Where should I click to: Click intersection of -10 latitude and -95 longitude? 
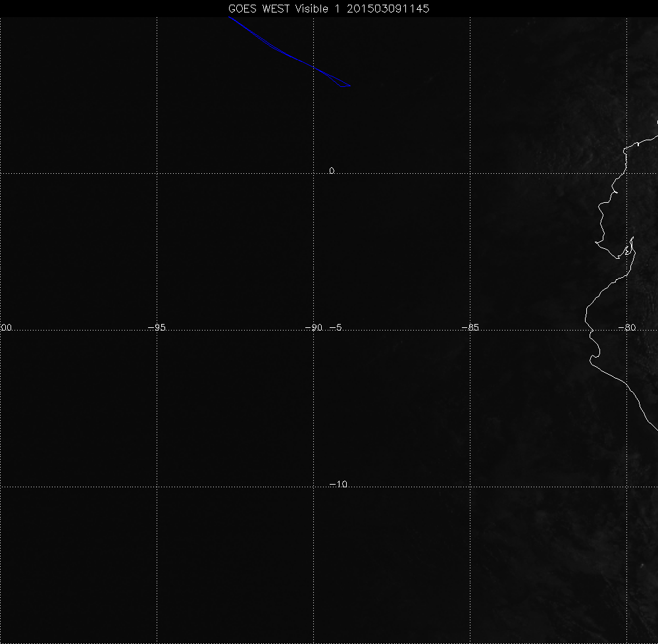[157, 487]
